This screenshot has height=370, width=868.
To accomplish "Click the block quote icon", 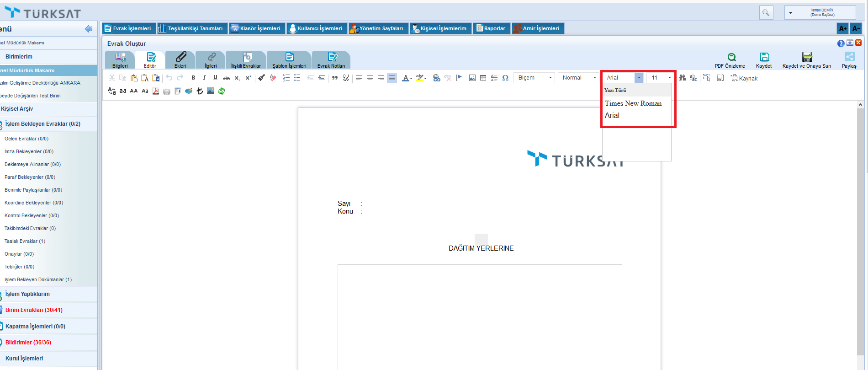I will tap(335, 78).
